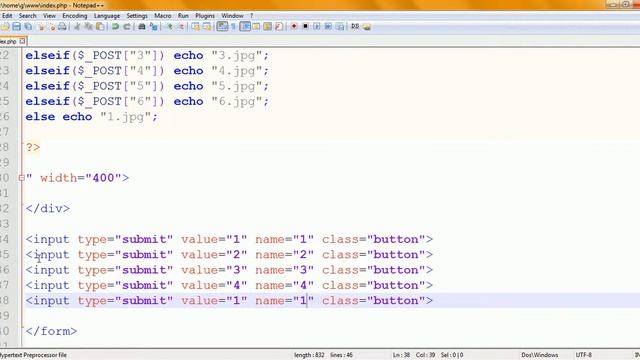Click Run Macro Multiple Times icon
Viewport: 640px width, 360px height.
tap(328, 27)
